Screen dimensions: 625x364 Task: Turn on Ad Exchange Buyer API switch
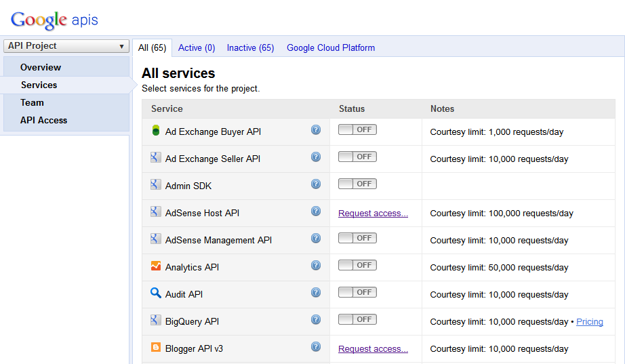pyautogui.click(x=357, y=129)
